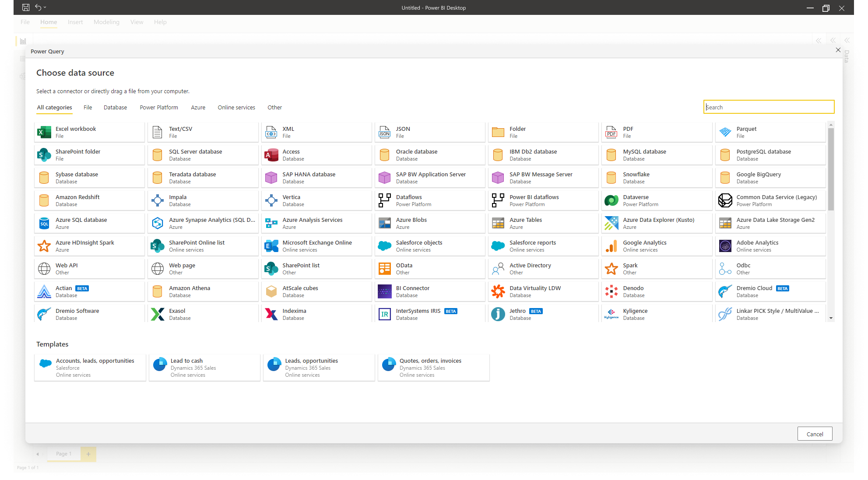Click the Google Analytics icon
Viewport: 868px width, 480px height.
point(611,246)
